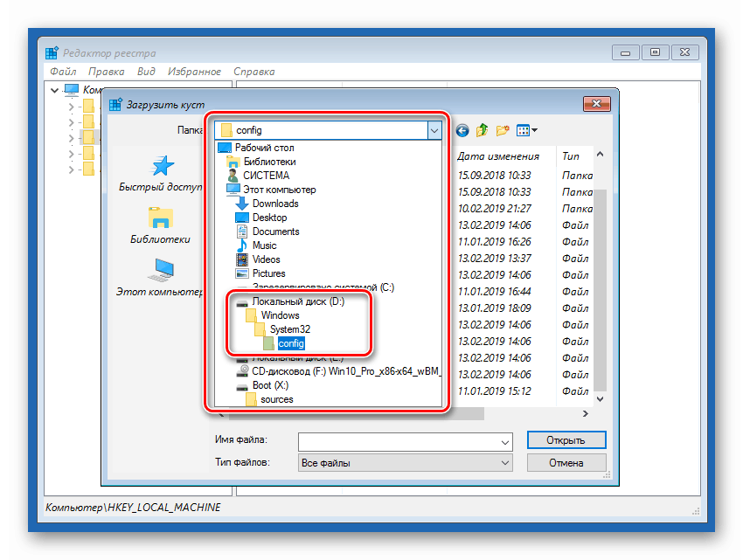Collapse the Компьютер tree node

tap(55, 89)
